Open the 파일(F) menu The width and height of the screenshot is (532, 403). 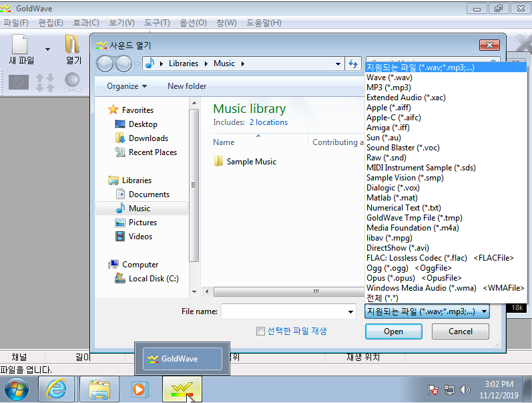(x=16, y=23)
